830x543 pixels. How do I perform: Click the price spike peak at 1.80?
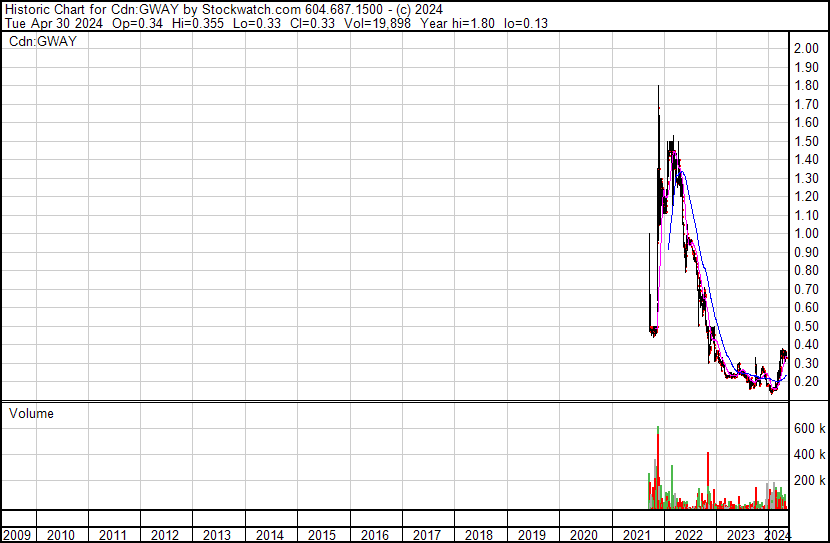click(x=658, y=86)
